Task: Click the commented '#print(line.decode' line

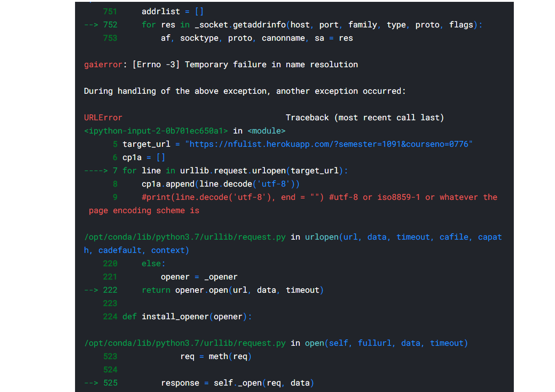Action: coord(319,197)
